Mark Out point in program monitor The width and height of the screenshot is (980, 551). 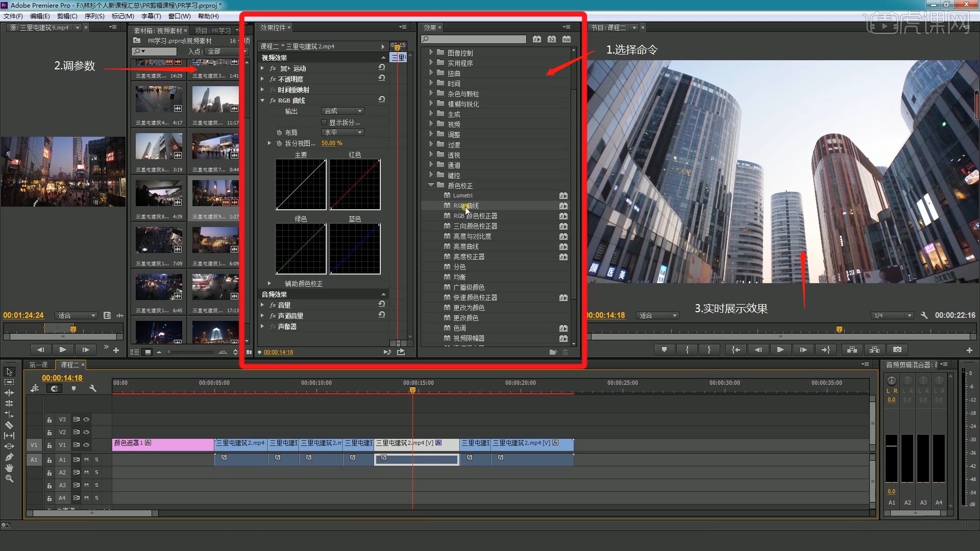coord(709,350)
